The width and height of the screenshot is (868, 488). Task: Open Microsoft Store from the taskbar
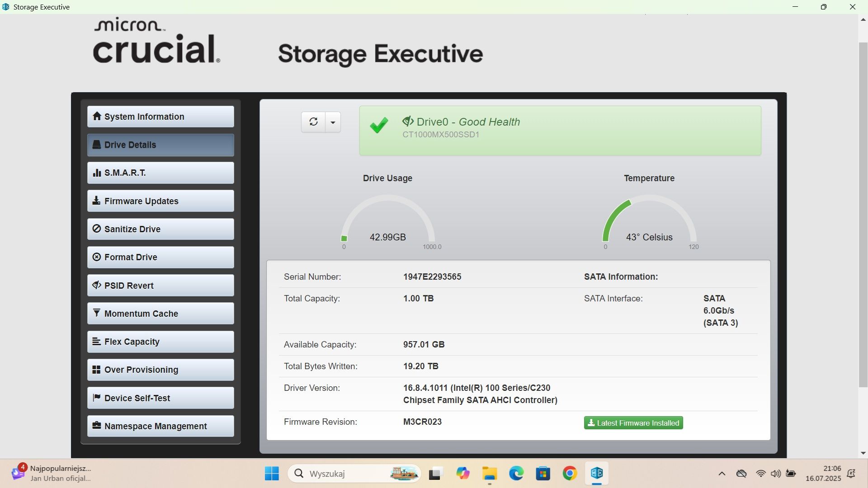[543, 474]
